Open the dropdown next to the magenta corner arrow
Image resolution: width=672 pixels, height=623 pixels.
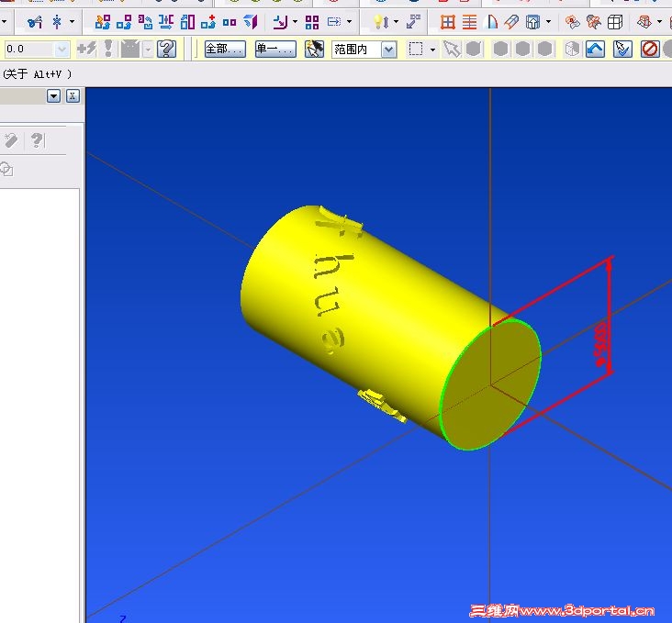point(295,21)
